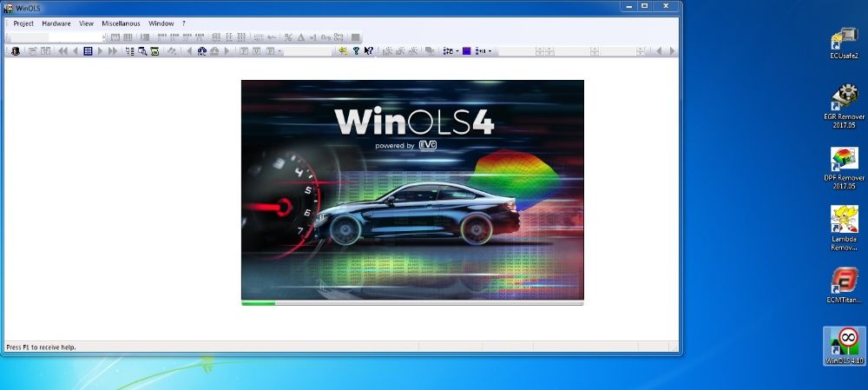Click the delta triangle toolbar icon
The height and width of the screenshot is (390, 868).
coord(300,37)
